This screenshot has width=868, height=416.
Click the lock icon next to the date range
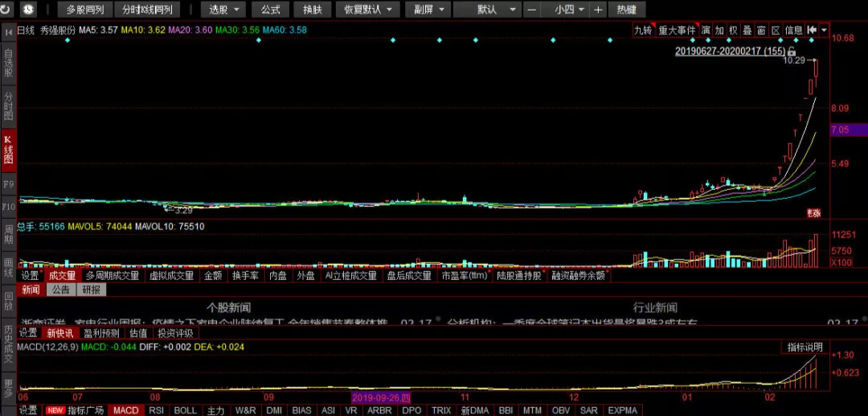(792, 51)
